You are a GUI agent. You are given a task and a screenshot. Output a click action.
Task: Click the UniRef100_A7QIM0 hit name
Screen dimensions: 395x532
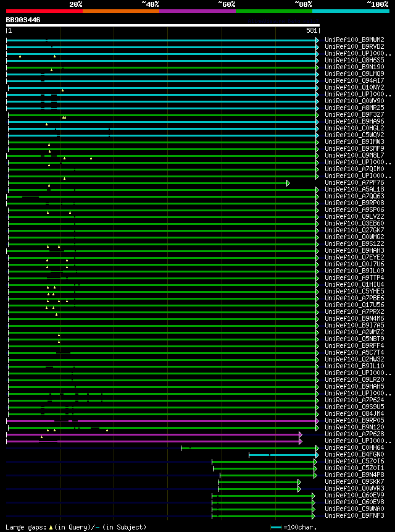[x=354, y=169]
